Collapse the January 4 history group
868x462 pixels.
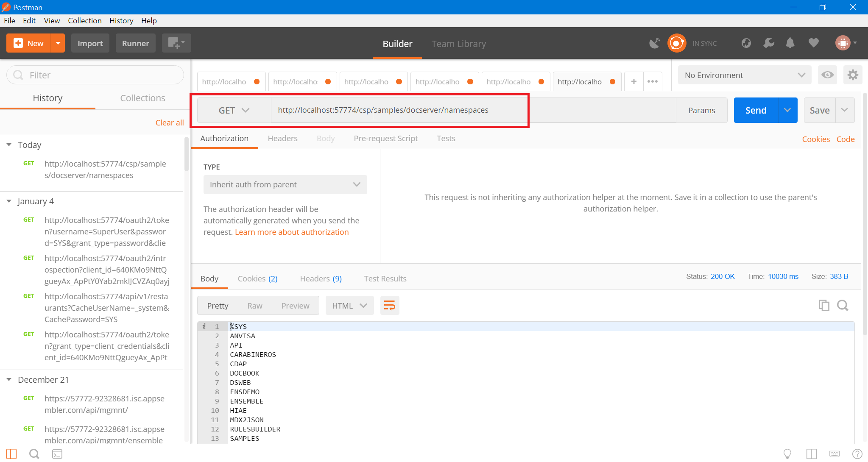tap(9, 201)
